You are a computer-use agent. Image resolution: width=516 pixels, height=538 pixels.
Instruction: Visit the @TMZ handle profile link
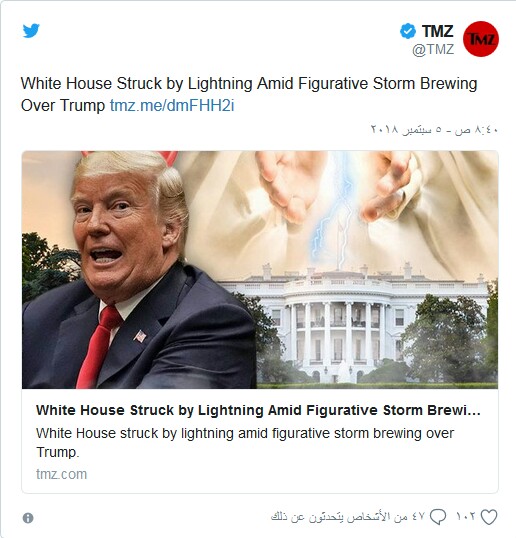433,50
